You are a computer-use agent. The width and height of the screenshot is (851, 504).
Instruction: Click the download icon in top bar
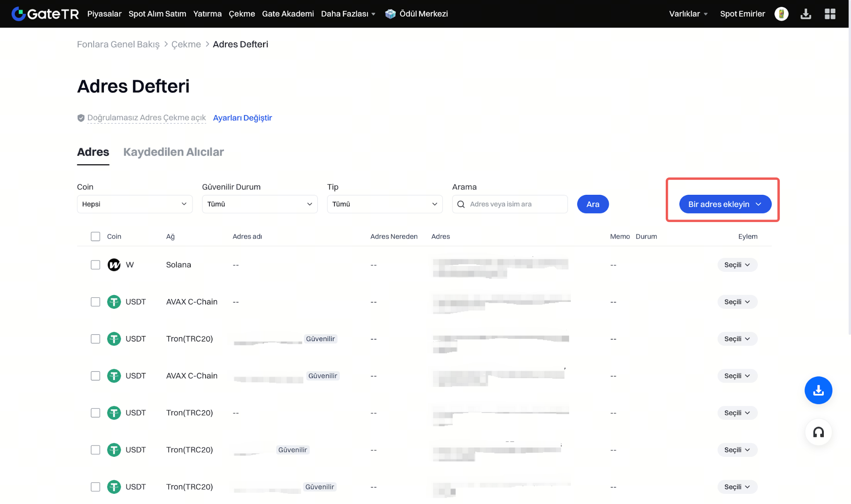[805, 14]
